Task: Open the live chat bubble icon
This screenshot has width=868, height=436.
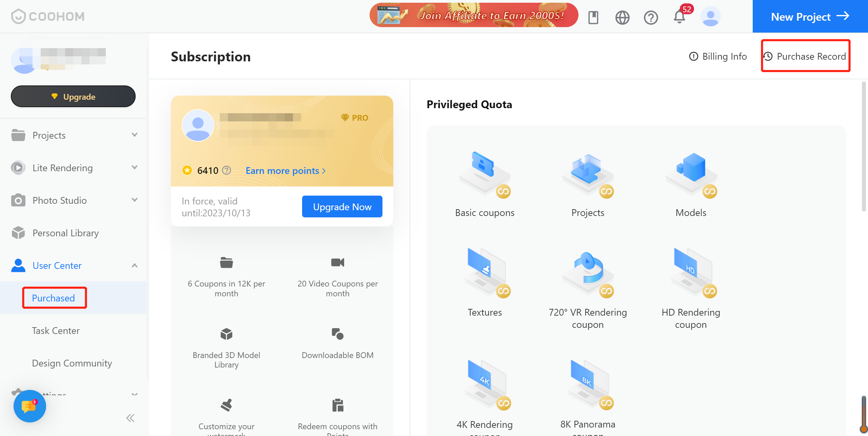Action: tap(30, 406)
